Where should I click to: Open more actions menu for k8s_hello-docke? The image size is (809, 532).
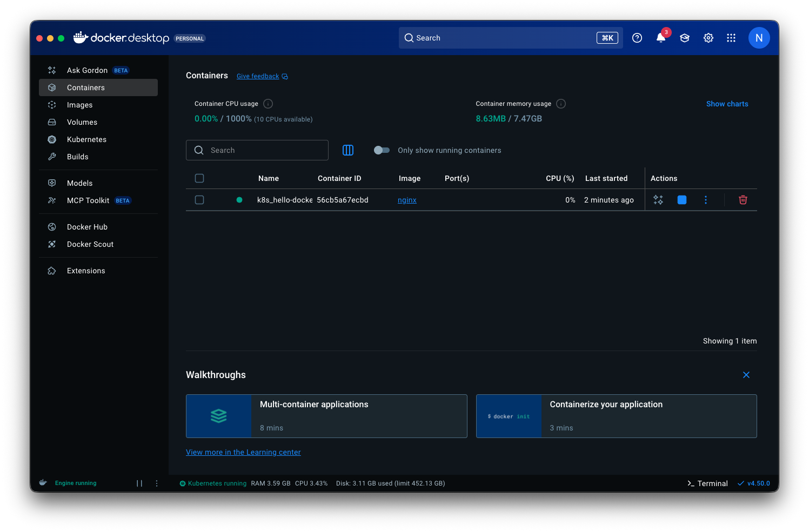click(x=706, y=200)
